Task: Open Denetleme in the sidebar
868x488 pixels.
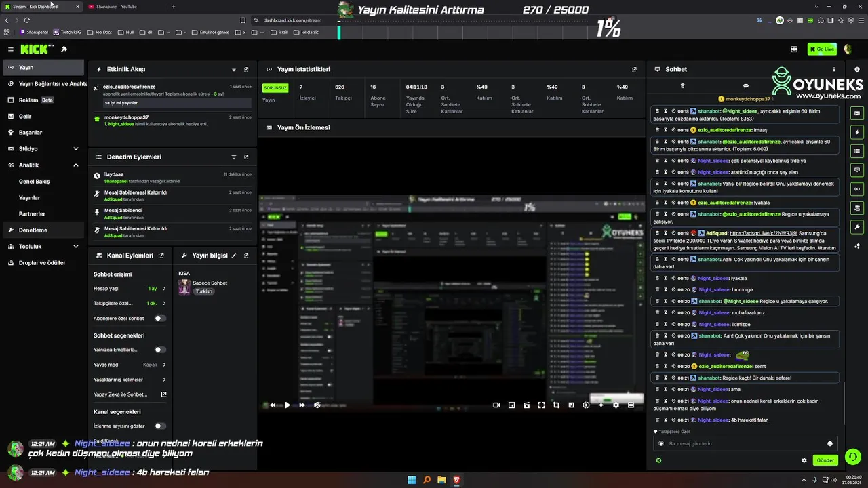Action: pos(43,230)
